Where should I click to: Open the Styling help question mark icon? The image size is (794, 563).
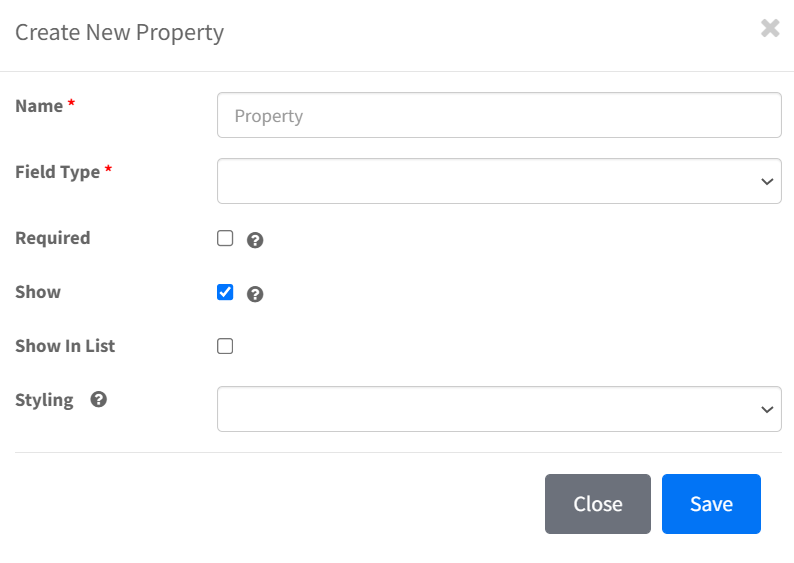pos(98,399)
